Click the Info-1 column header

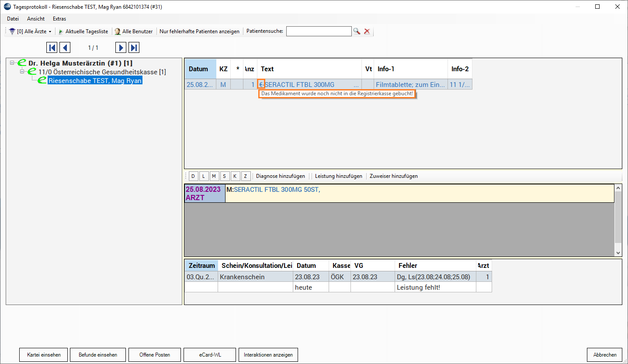pyautogui.click(x=411, y=69)
